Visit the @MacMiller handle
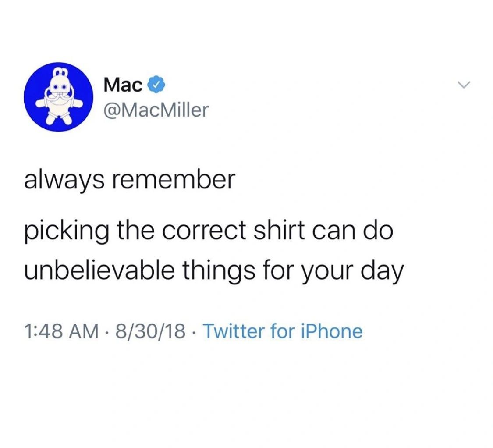The image size is (493, 448). [x=156, y=110]
